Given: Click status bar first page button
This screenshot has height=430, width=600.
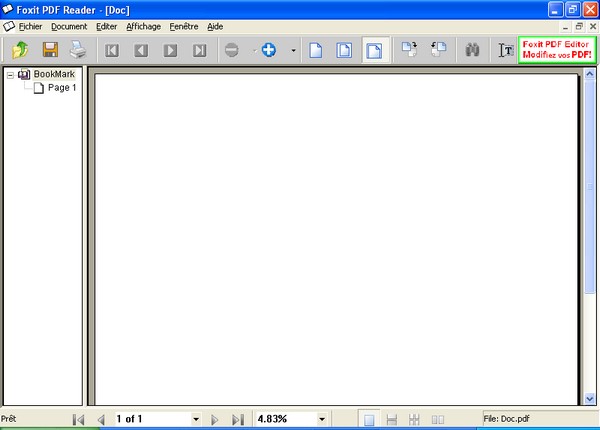Looking at the screenshot, I should click(78, 420).
